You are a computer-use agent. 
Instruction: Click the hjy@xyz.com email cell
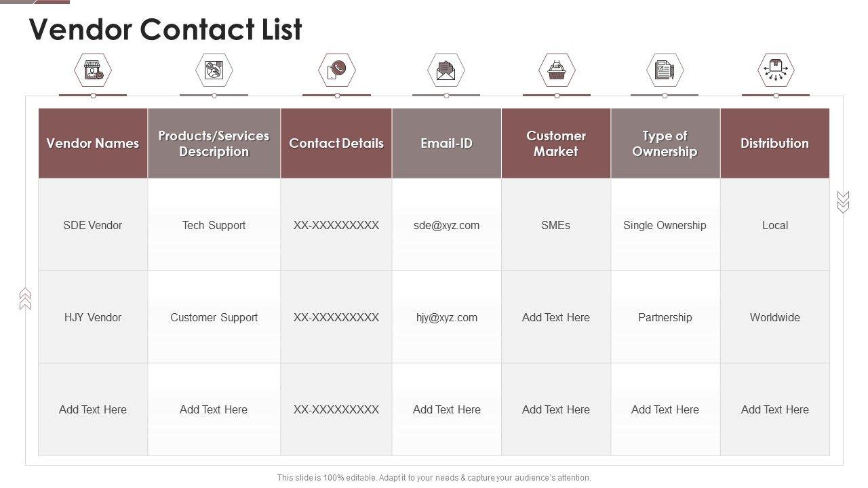coord(446,318)
